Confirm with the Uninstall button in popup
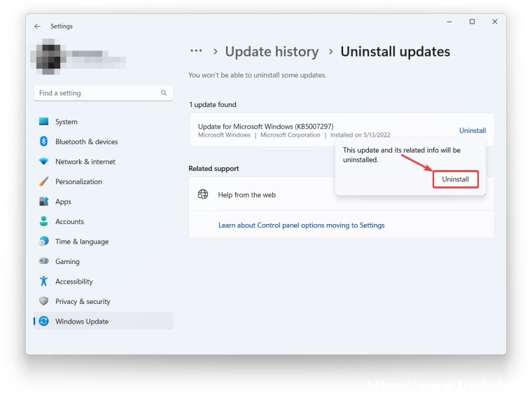532x395 pixels. coord(455,179)
